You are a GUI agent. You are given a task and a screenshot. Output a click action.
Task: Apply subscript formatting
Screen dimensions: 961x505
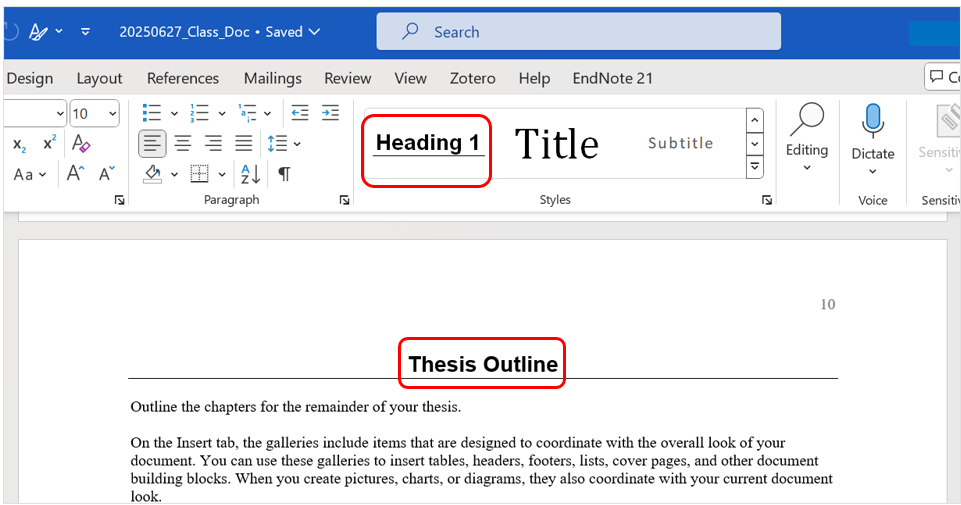[x=19, y=144]
